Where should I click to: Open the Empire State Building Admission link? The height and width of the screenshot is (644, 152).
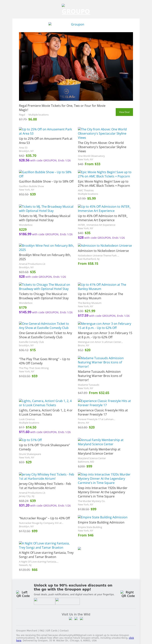pyautogui.click(x=102, y=517)
